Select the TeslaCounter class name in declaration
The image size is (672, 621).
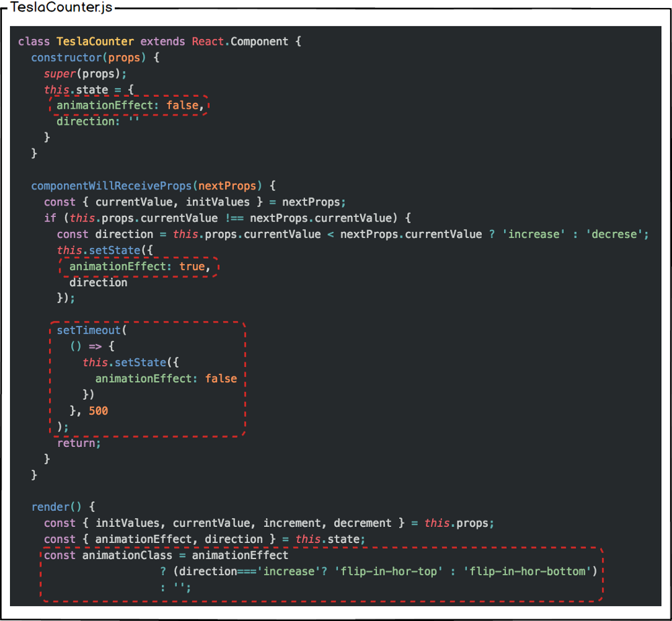click(95, 41)
